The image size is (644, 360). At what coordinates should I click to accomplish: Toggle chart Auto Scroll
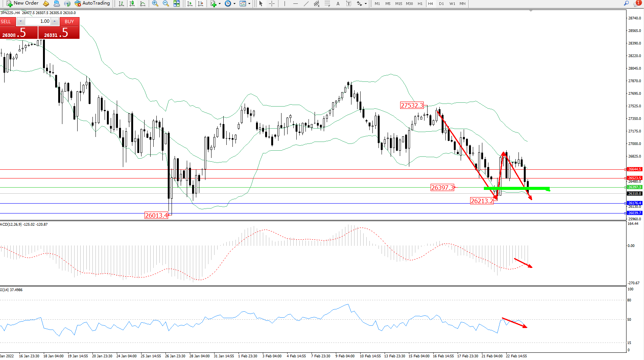coord(190,3)
